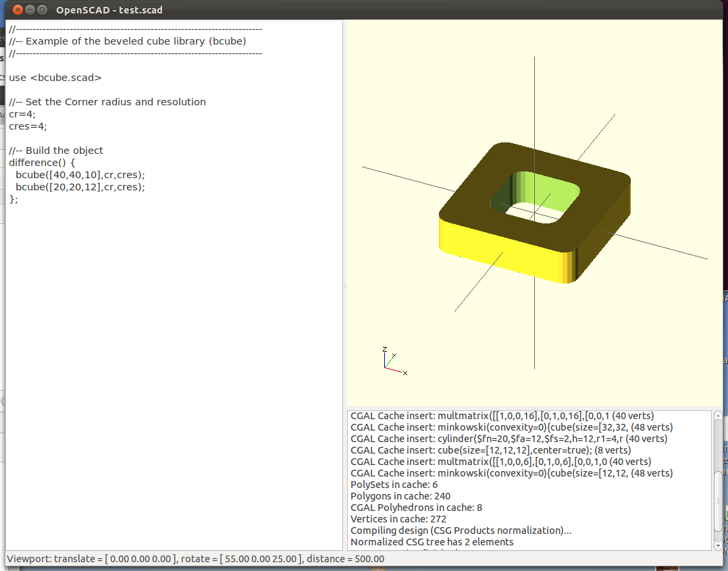The image size is (728, 571).
Task: Click in the 'cres=4;' code line
Action: pyautogui.click(x=28, y=126)
